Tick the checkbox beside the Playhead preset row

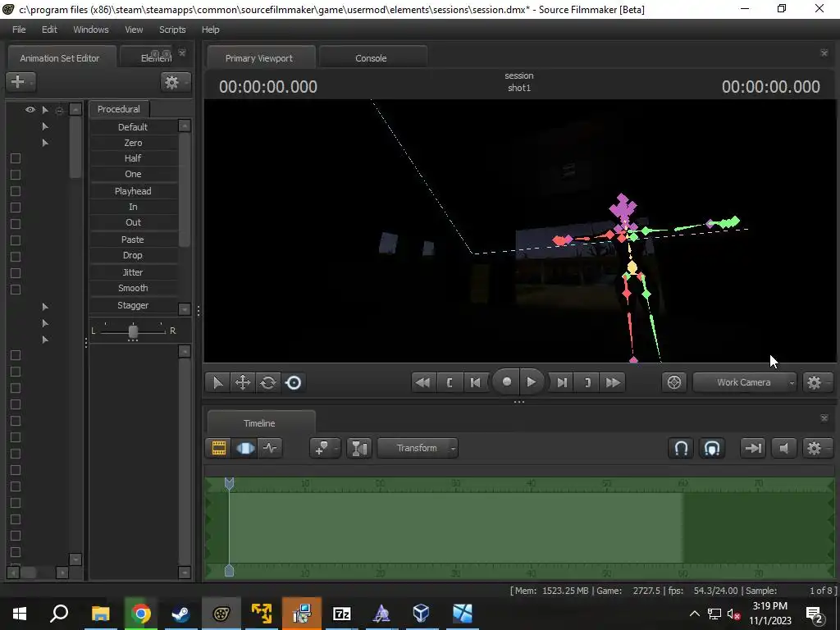16,191
